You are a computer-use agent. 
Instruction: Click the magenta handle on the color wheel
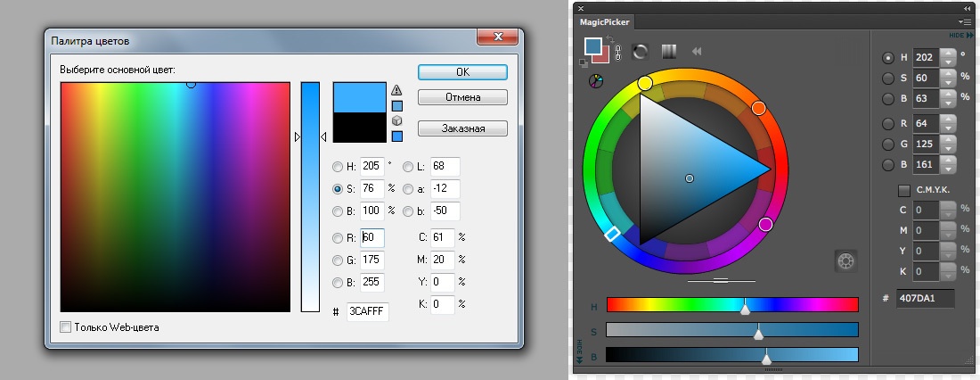pyautogui.click(x=765, y=224)
